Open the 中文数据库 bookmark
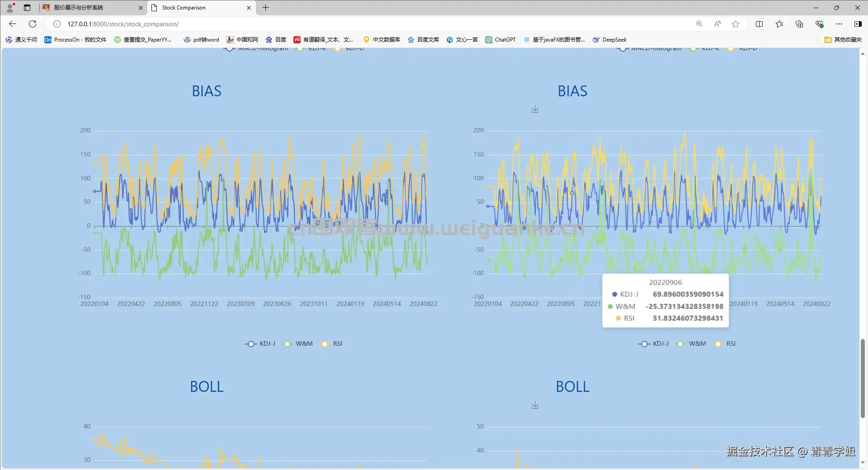Viewport: 868px width, 470px height. click(382, 40)
